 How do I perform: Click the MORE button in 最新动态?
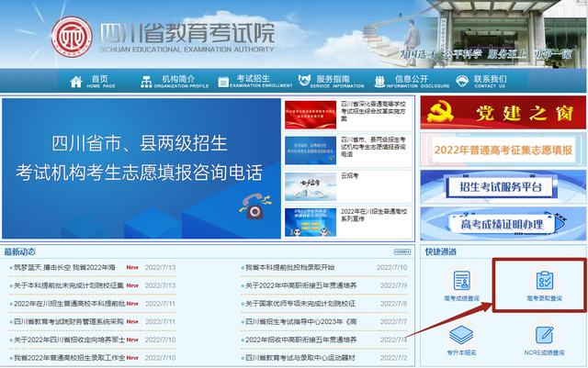(x=402, y=251)
